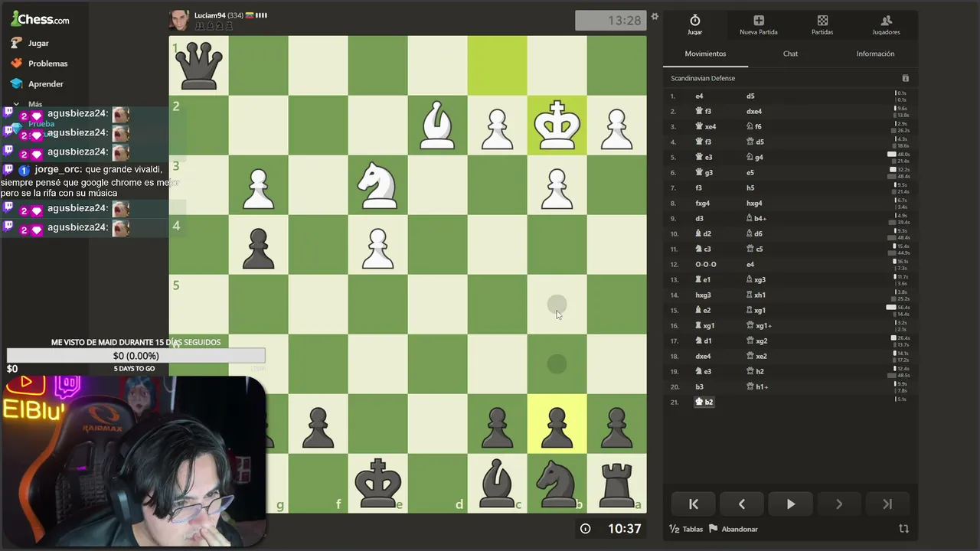This screenshot has height=551, width=980.
Task: Select move 12 O-O-O in move list
Action: (705, 264)
